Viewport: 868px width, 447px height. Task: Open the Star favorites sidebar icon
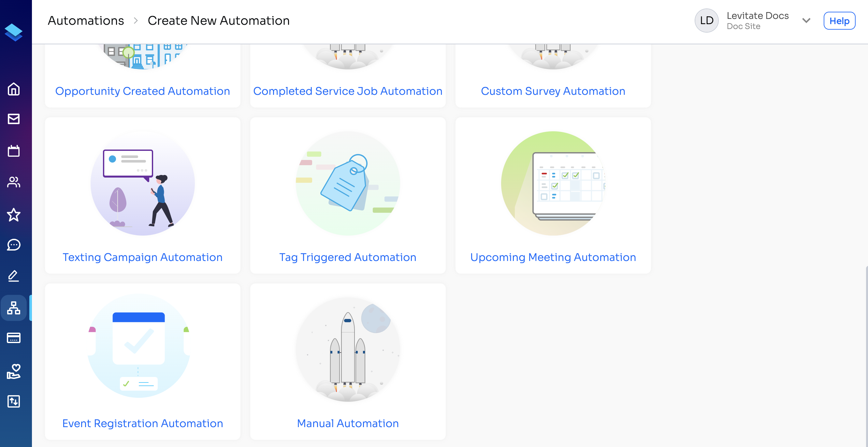pyautogui.click(x=13, y=215)
